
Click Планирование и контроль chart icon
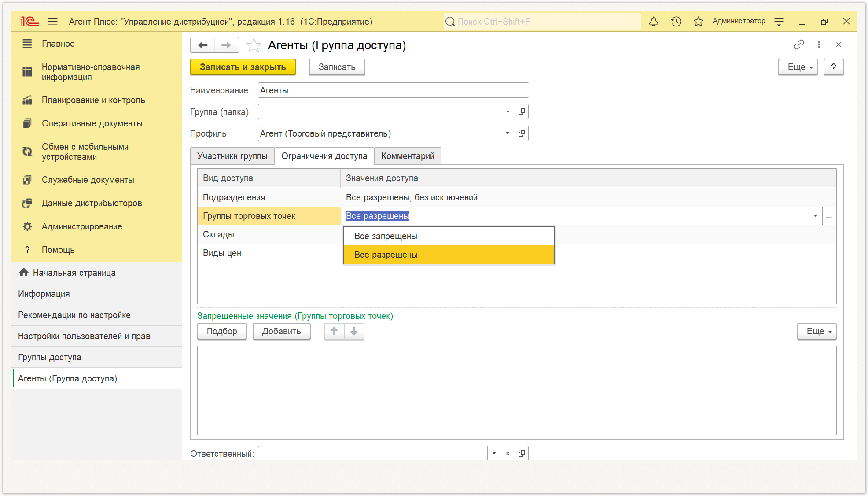tap(27, 100)
